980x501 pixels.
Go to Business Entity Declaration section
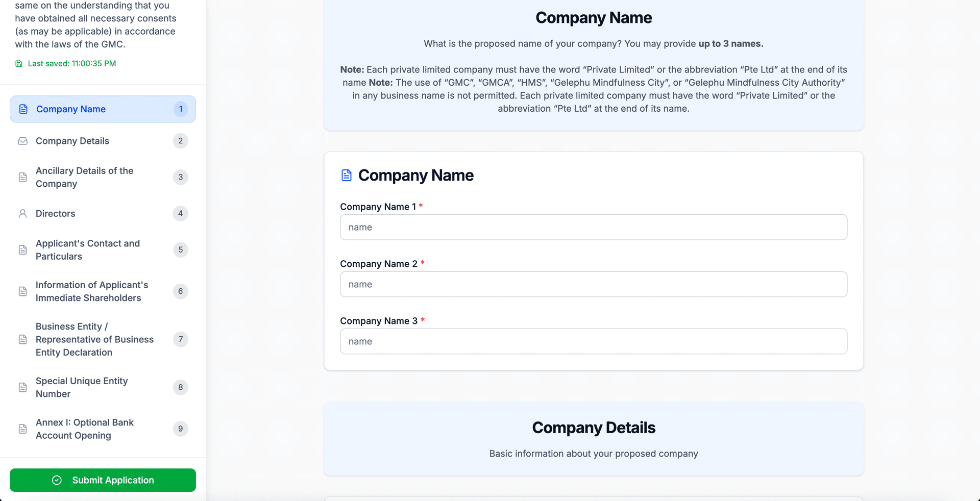click(94, 339)
